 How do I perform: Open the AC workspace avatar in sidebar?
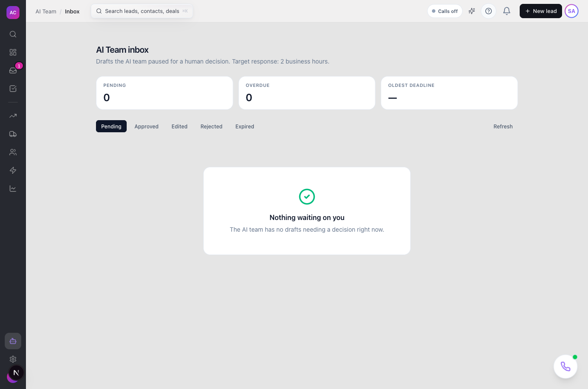click(13, 13)
